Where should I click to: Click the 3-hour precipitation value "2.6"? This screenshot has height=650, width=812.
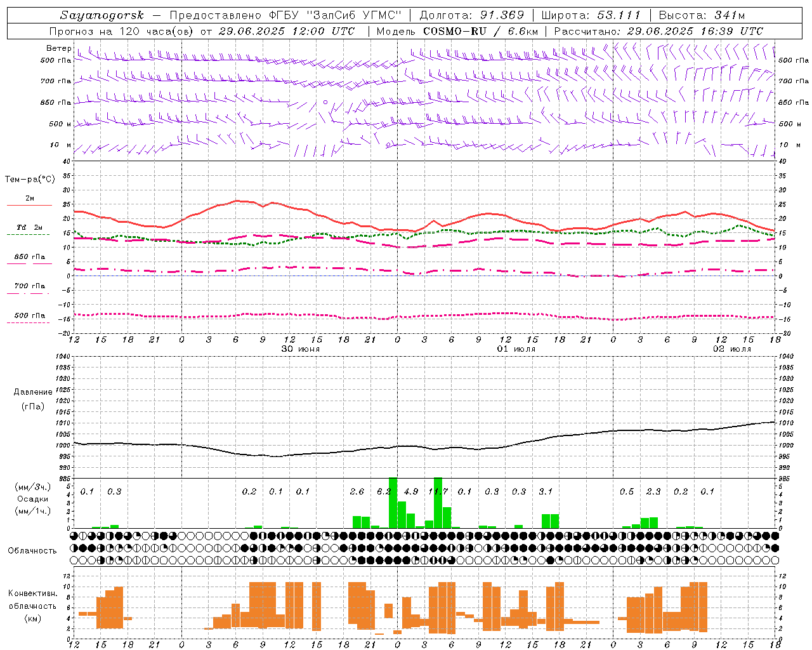pyautogui.click(x=357, y=491)
